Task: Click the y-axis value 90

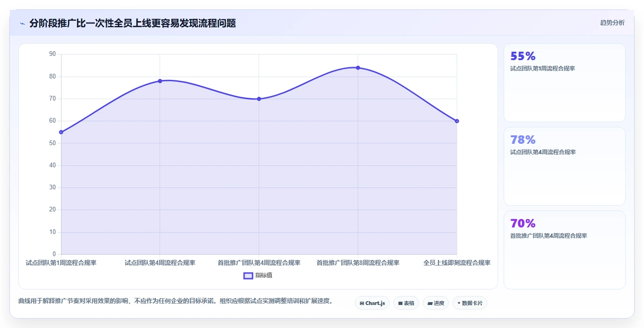Action: coord(52,54)
